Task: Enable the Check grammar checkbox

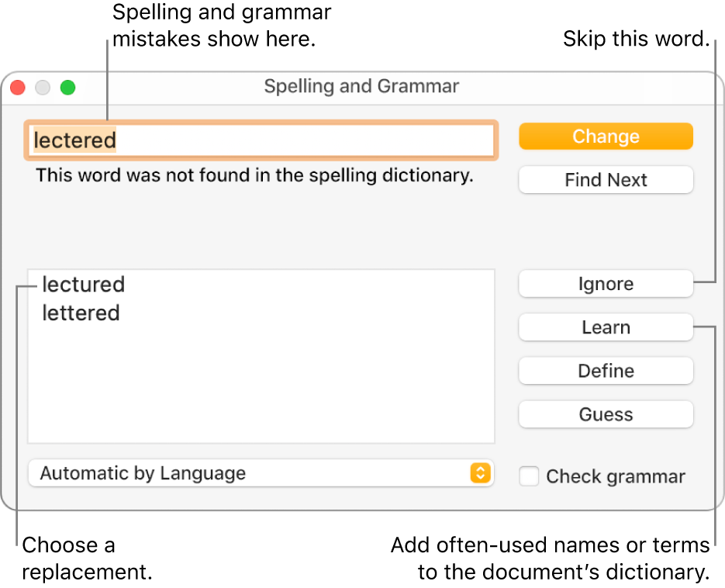Action: (529, 476)
